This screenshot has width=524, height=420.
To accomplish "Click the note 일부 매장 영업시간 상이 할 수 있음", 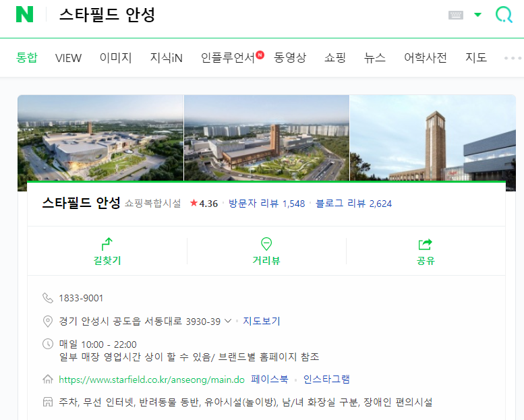I will point(135,357).
